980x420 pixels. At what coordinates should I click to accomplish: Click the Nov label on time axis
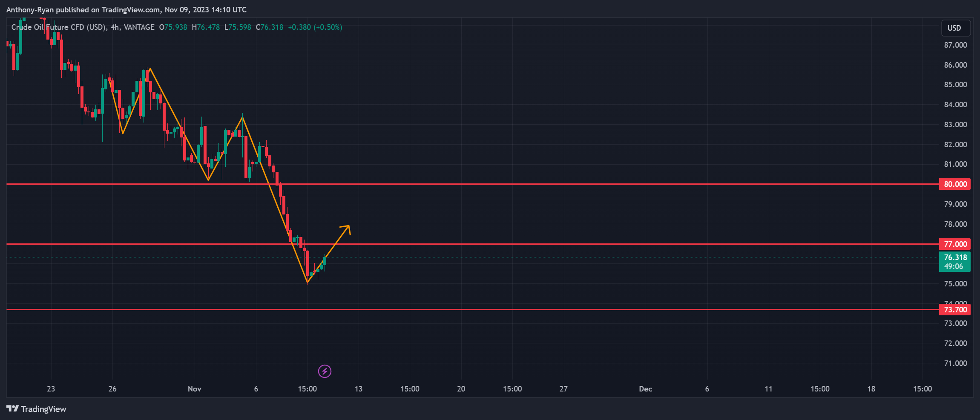click(195, 389)
